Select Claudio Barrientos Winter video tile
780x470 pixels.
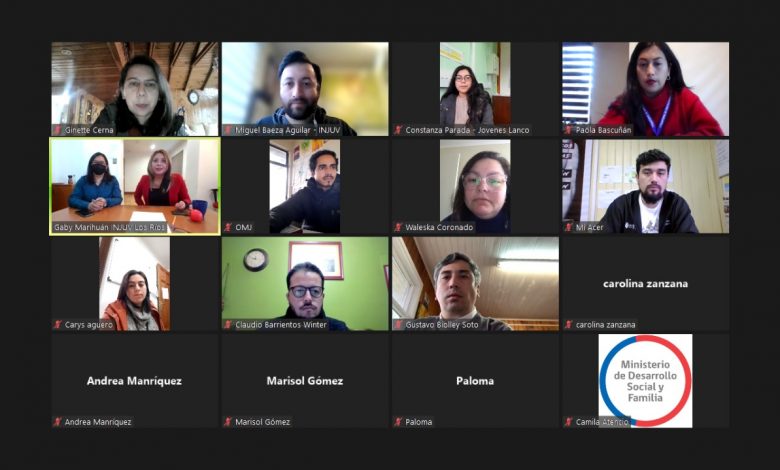(305, 283)
